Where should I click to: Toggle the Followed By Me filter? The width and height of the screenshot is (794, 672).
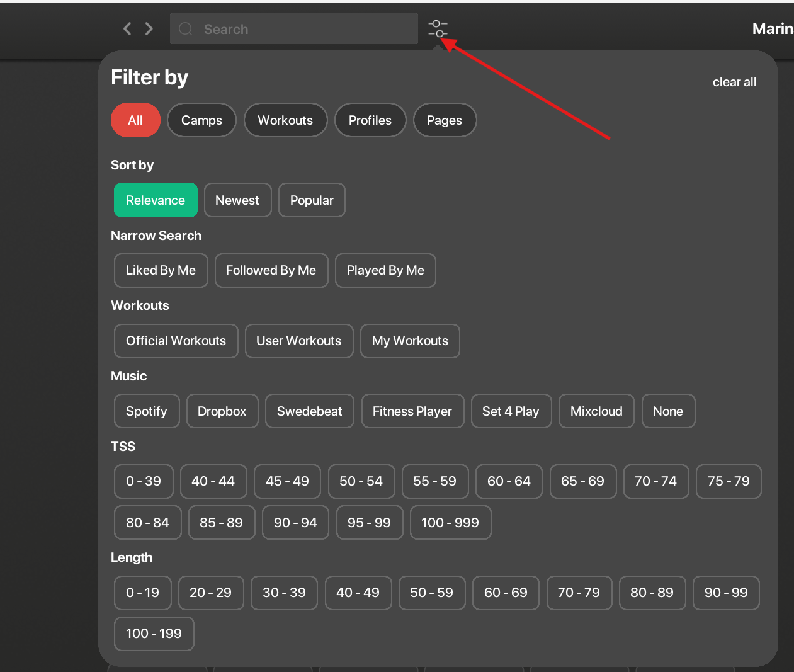(x=271, y=270)
